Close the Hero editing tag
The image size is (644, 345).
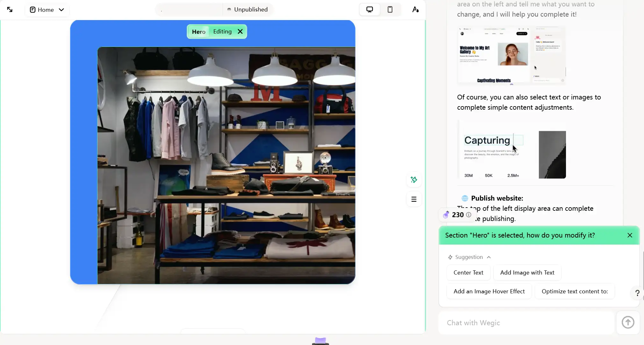240,32
